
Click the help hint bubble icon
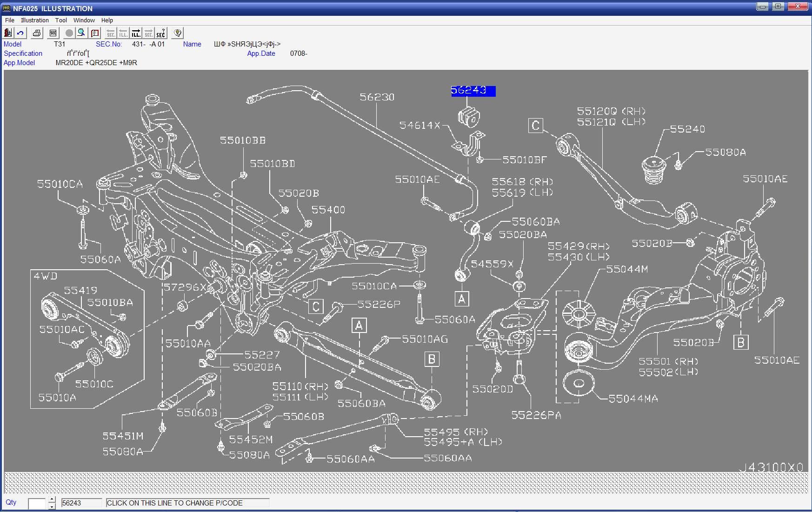[178, 33]
